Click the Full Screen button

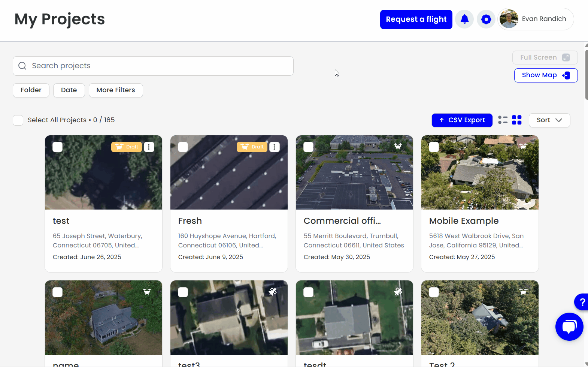point(545,58)
